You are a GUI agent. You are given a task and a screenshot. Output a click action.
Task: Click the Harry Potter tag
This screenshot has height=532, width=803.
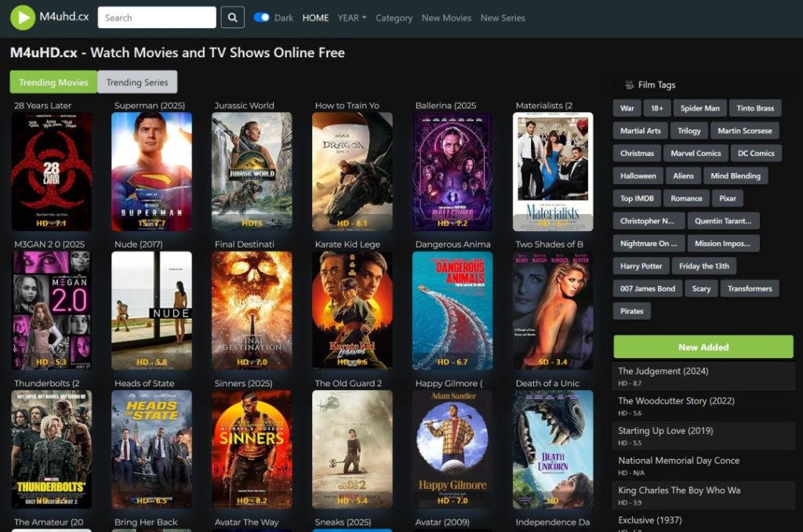tap(641, 266)
